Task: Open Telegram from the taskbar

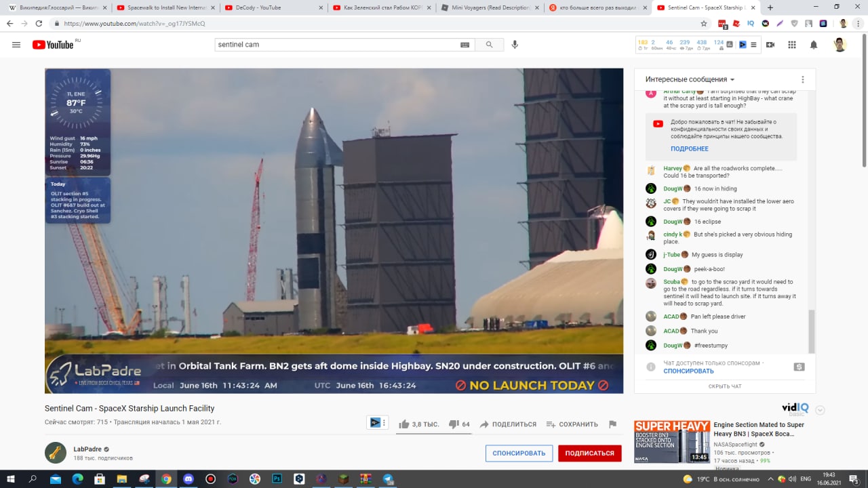Action: coord(387,479)
